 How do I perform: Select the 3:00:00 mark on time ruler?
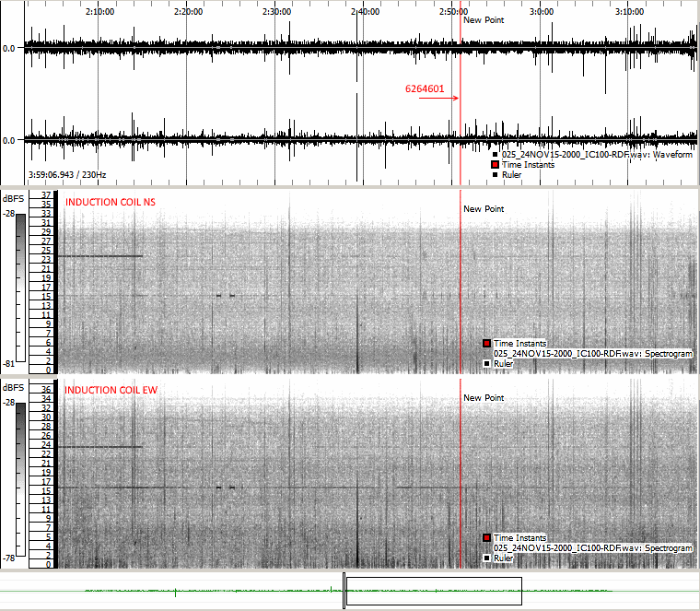point(542,12)
